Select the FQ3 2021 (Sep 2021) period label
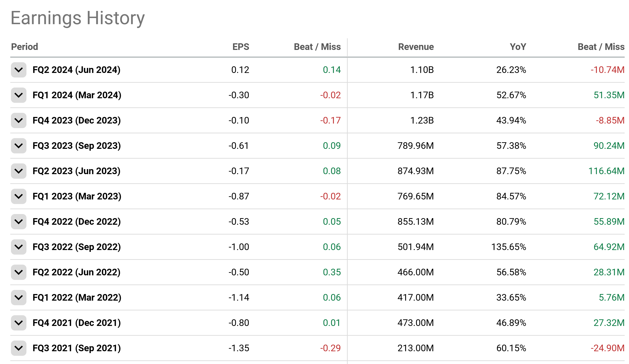The height and width of the screenshot is (364, 629). click(77, 348)
